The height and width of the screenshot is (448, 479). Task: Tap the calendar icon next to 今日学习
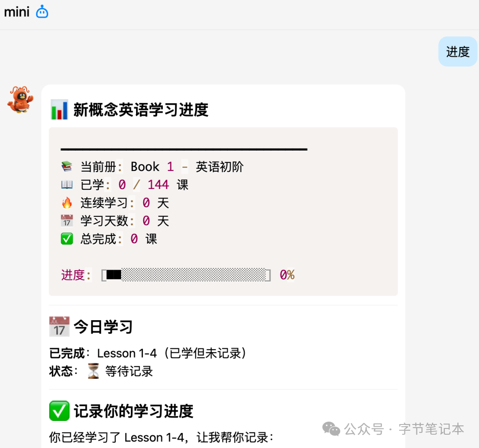[59, 326]
